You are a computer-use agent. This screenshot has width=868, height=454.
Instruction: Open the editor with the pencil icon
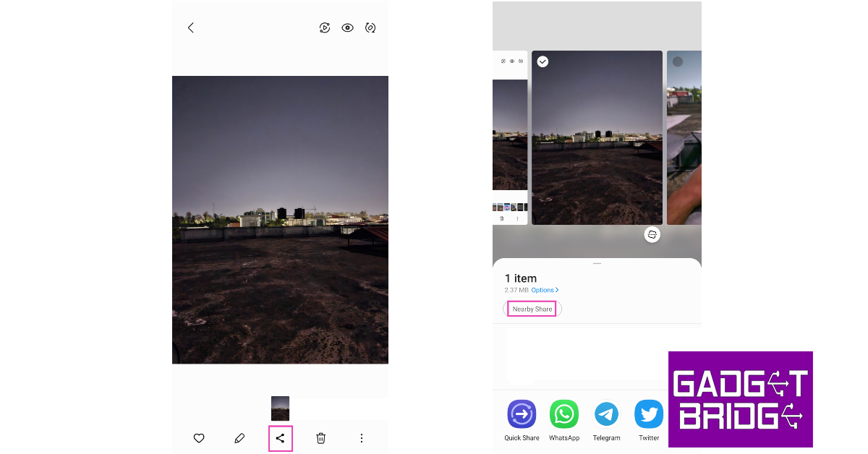(x=239, y=438)
